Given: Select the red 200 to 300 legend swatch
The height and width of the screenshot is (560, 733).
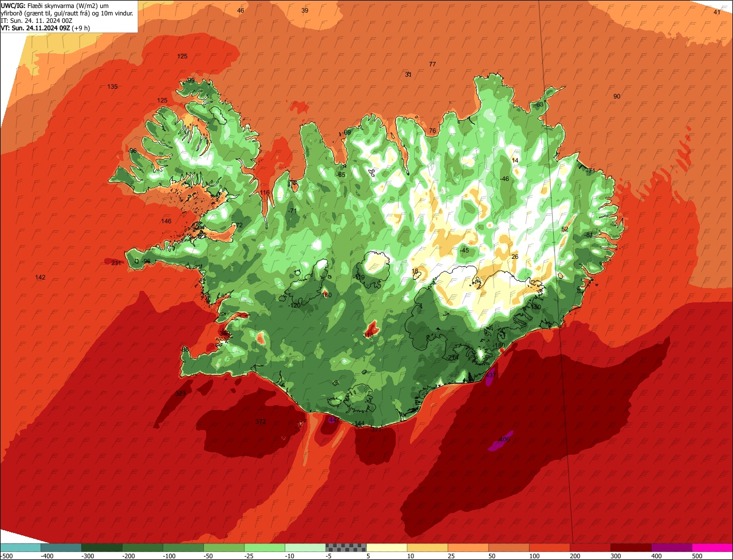Looking at the screenshot, I should click(x=590, y=547).
